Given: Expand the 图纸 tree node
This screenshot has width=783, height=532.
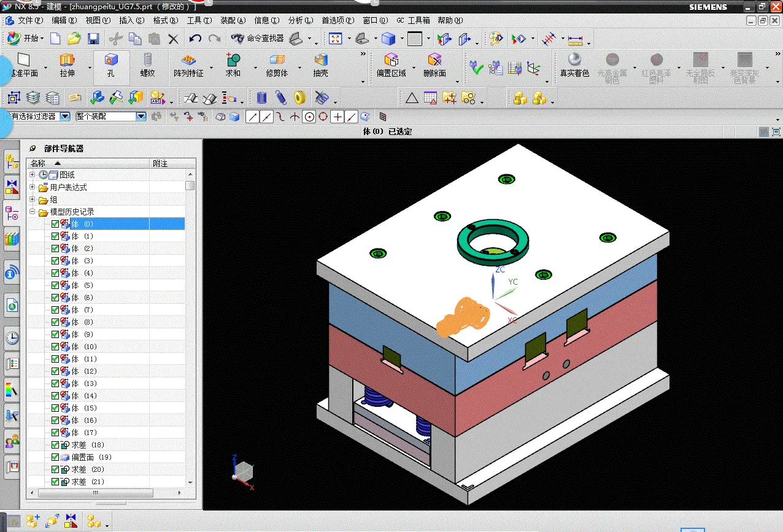Looking at the screenshot, I should coord(33,175).
